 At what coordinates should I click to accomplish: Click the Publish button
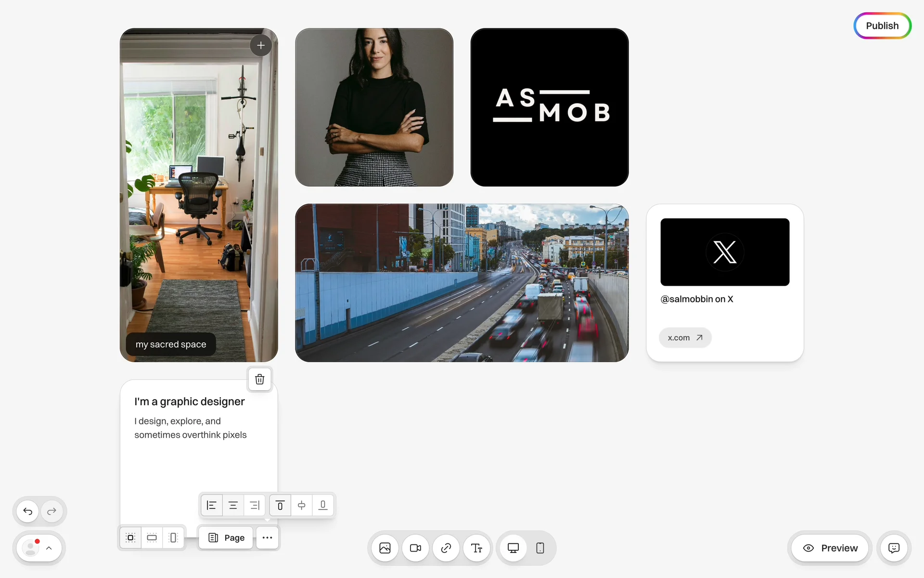coord(882,26)
